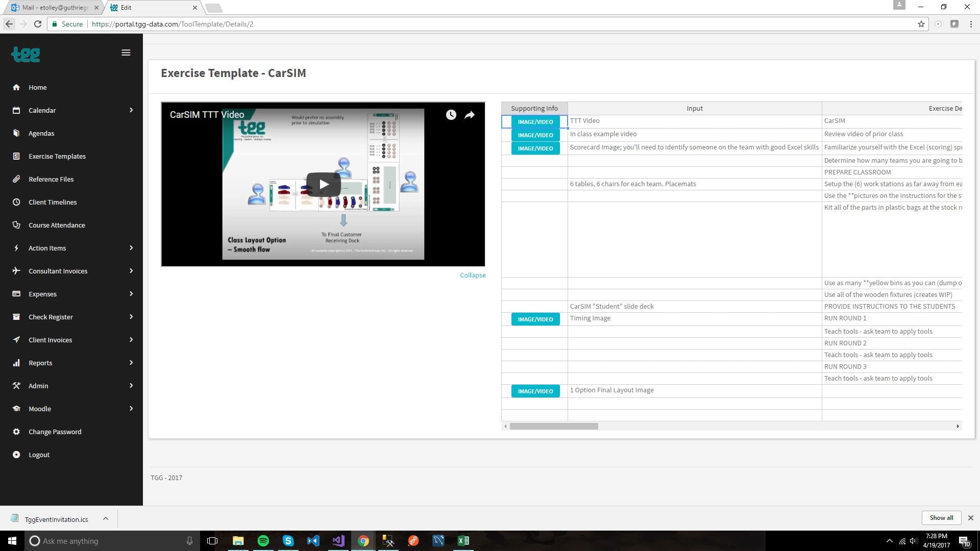Click the Action Items lightning icon
The height and width of the screenshot is (551, 980).
tap(16, 248)
